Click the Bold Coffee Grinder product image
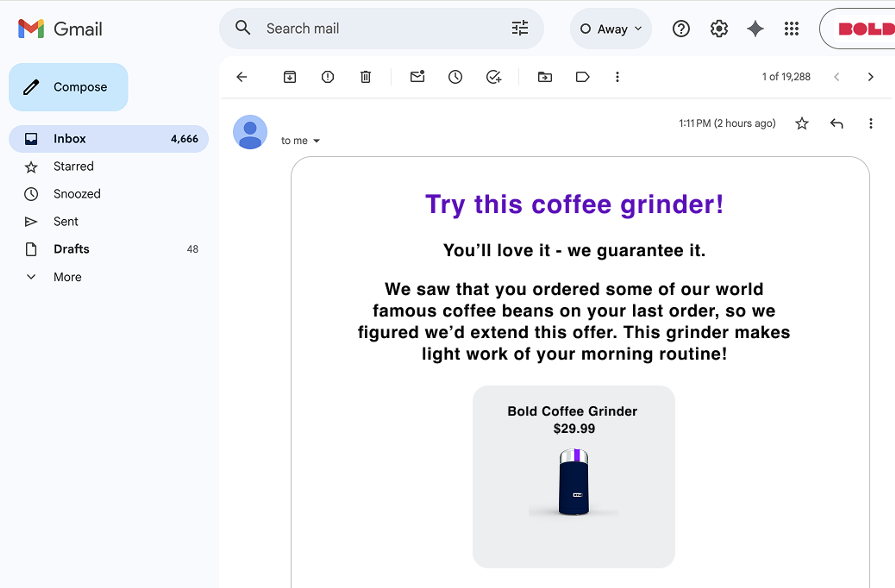 tap(574, 482)
